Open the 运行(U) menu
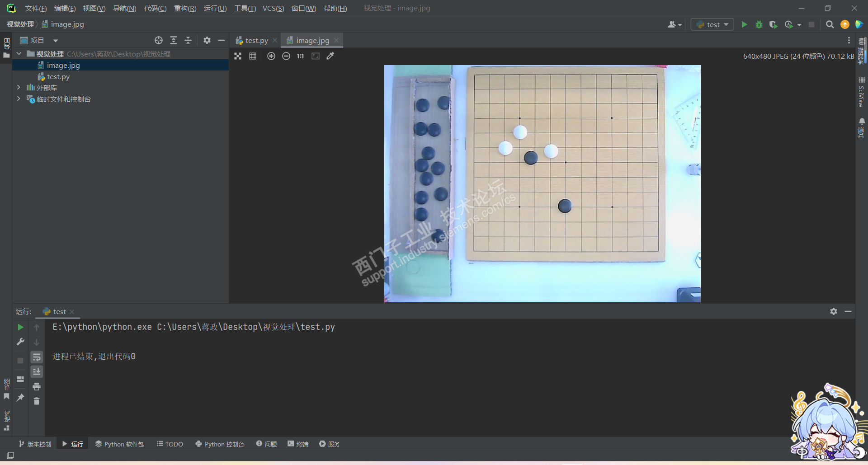The image size is (868, 465). tap(215, 9)
